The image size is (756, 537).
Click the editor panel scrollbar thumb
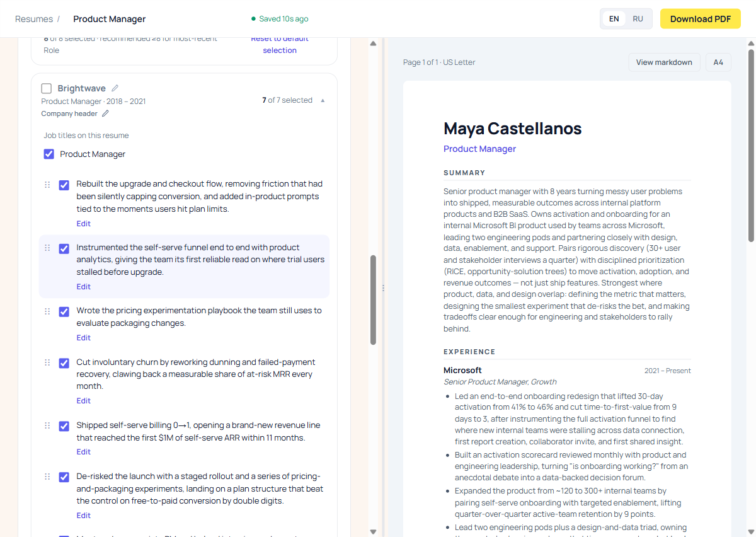(x=373, y=300)
